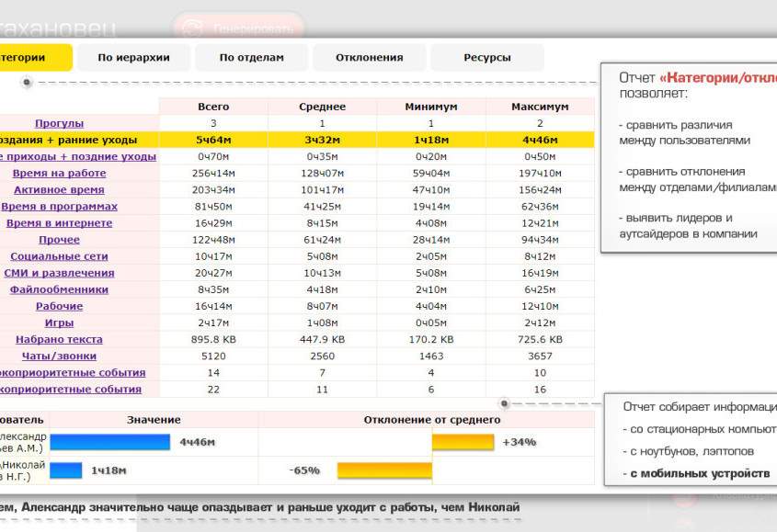777x532 pixels.
Task: Click the 94ч34м maximum in Прочее row
Action: click(x=540, y=240)
